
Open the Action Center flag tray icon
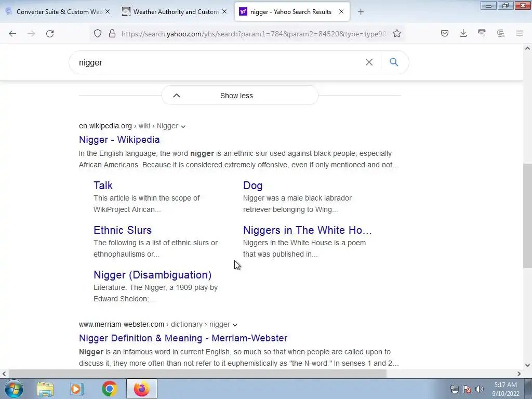click(x=467, y=389)
